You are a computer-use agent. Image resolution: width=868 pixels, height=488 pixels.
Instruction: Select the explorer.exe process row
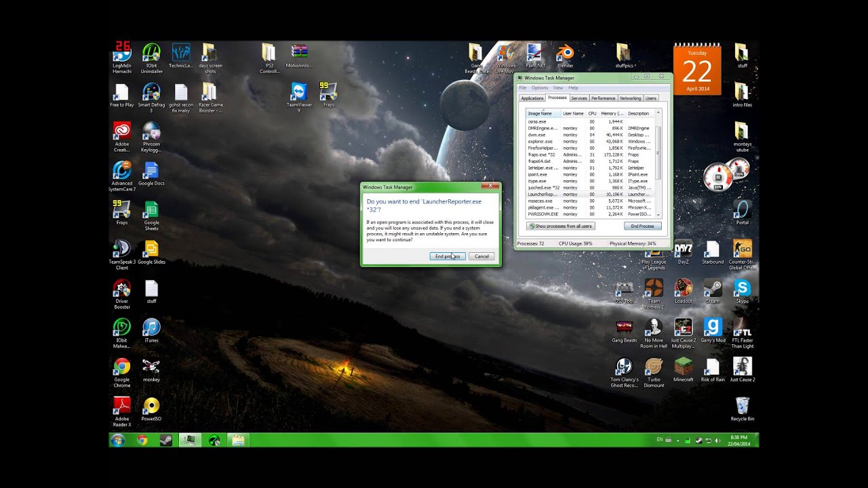click(590, 142)
